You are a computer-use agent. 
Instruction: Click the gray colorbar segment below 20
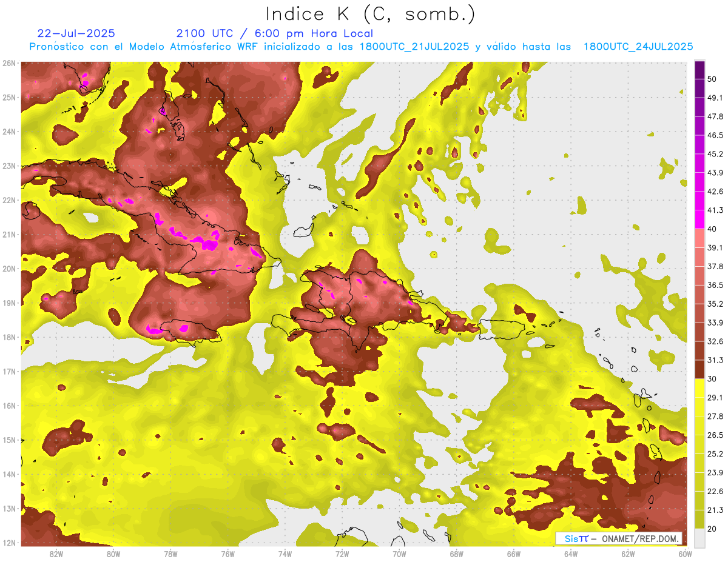[699, 538]
